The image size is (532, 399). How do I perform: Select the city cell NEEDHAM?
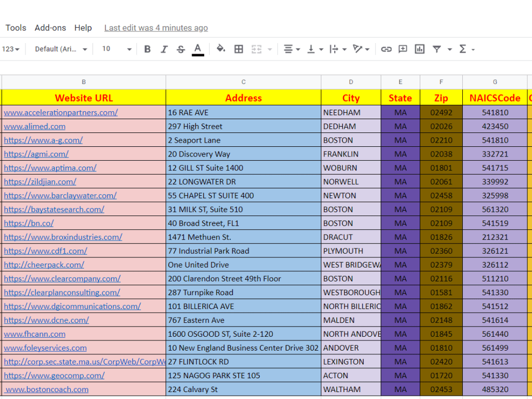tap(351, 112)
